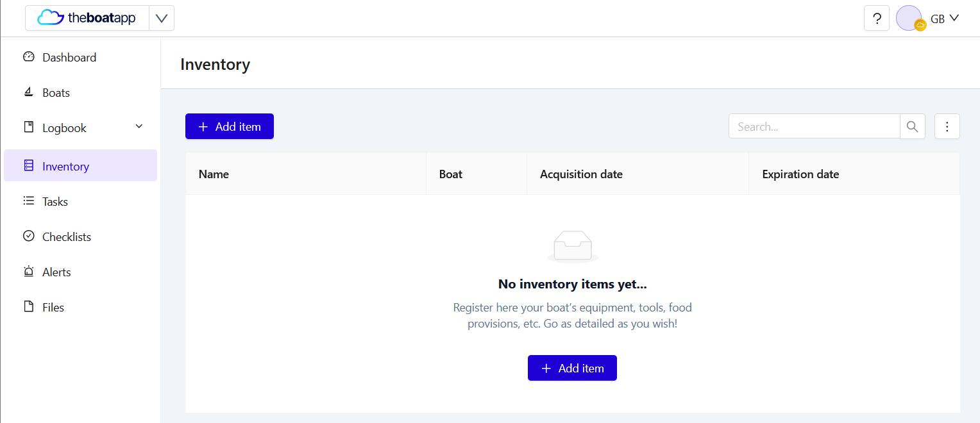Expand the GB account menu

click(x=945, y=19)
